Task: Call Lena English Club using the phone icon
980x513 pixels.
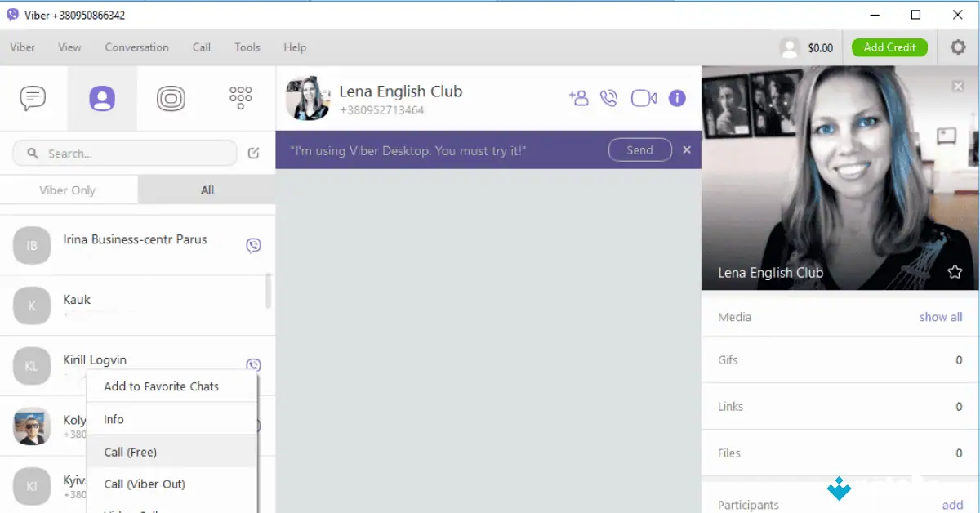Action: coord(610,97)
